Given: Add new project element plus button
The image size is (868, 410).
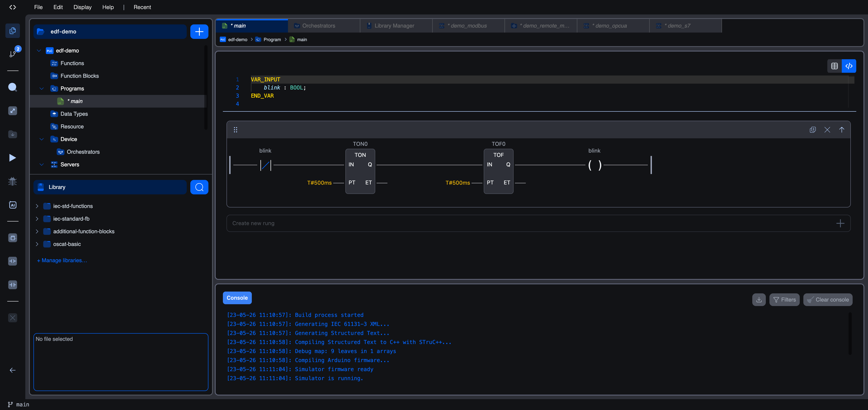Looking at the screenshot, I should tap(199, 32).
